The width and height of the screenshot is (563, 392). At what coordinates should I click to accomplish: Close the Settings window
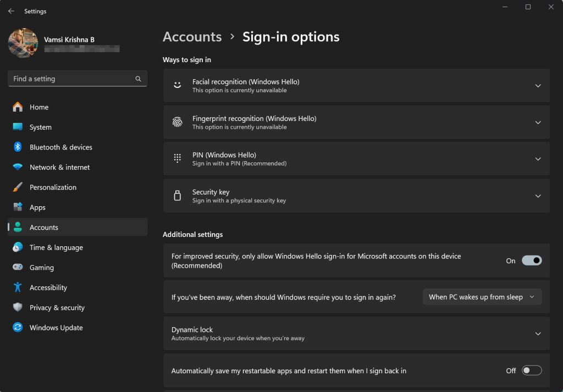(551, 7)
